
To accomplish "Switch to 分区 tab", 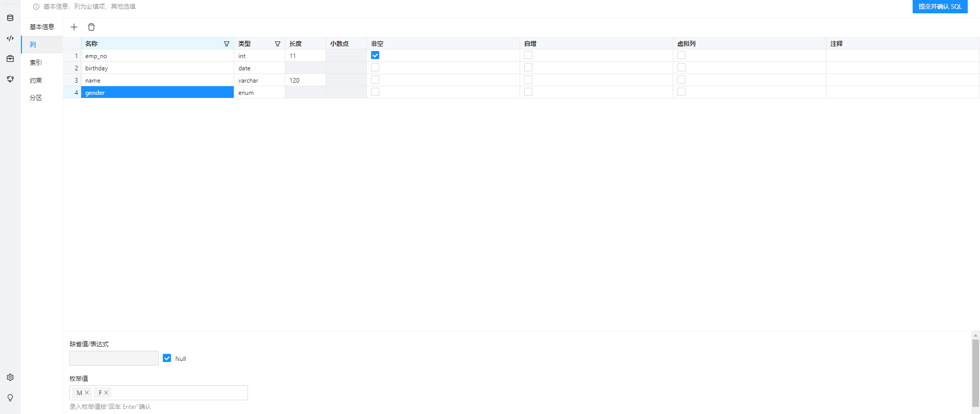I will click(42, 98).
